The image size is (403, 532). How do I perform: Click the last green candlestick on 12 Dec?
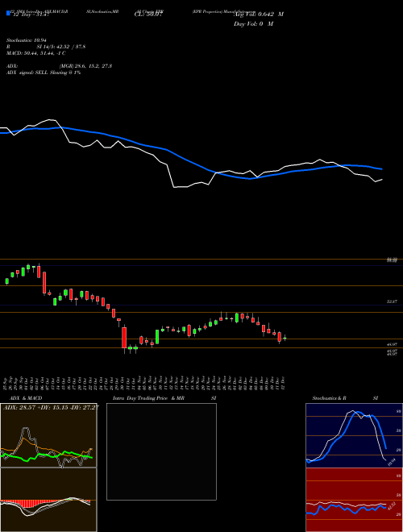(285, 338)
